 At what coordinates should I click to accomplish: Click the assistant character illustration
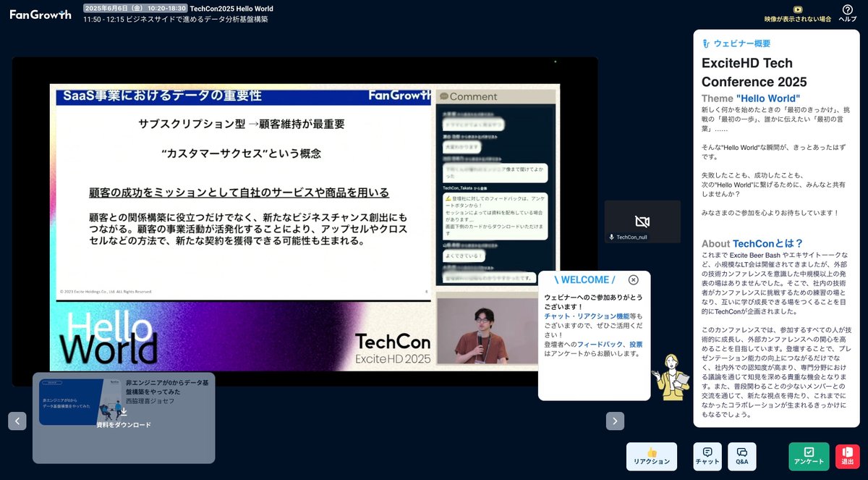(671, 376)
